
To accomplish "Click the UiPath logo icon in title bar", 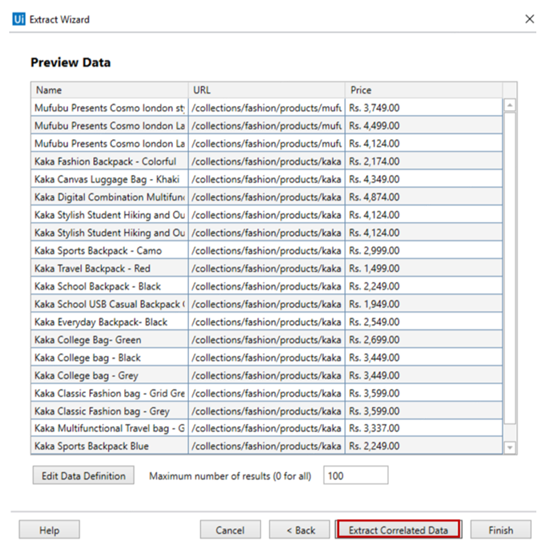I will click(x=19, y=19).
